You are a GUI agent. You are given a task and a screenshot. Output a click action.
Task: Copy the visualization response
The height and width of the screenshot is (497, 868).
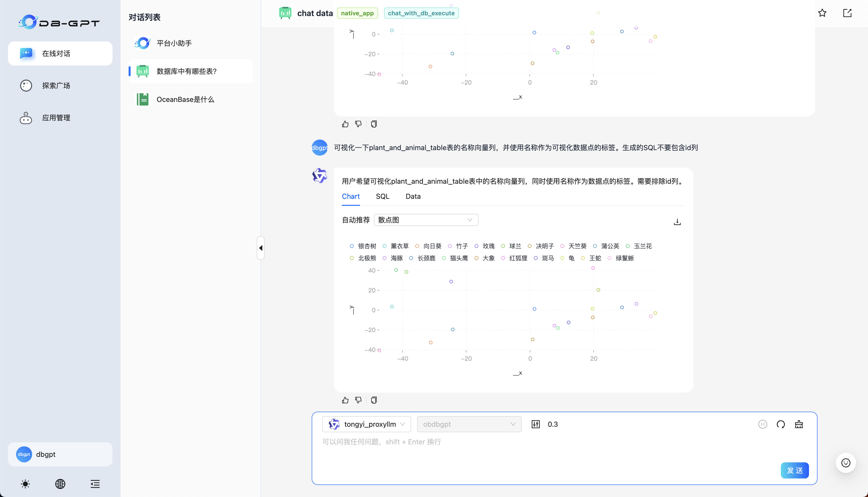coord(374,400)
